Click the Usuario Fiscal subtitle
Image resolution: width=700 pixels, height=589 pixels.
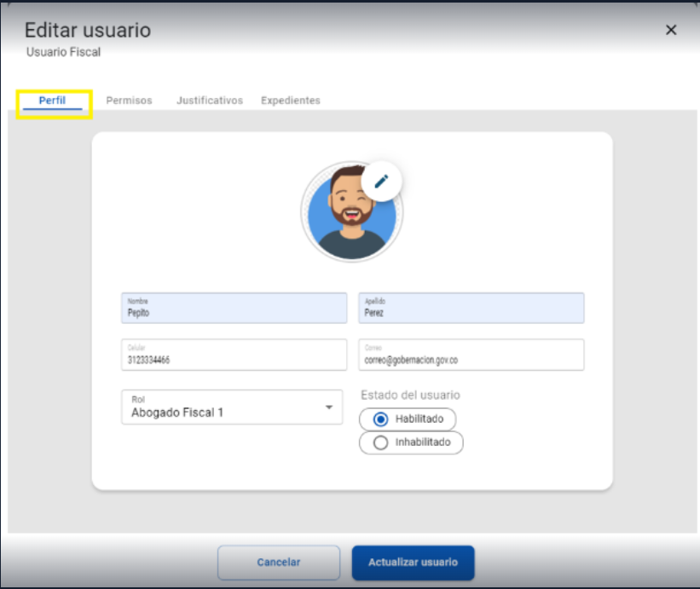tap(63, 52)
